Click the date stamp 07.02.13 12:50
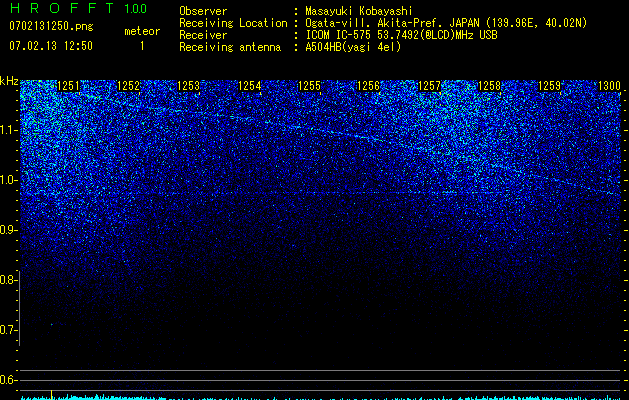Viewport: 629px width, 400px height. (x=51, y=46)
